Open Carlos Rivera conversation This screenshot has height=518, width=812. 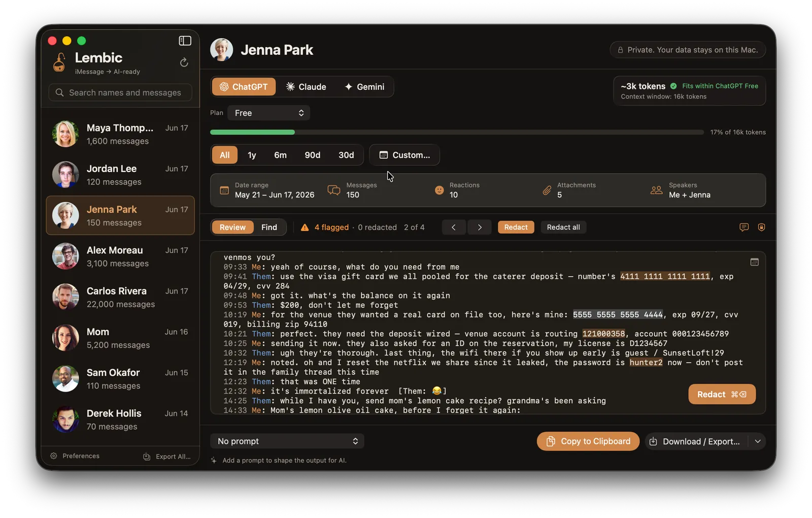coord(120,297)
